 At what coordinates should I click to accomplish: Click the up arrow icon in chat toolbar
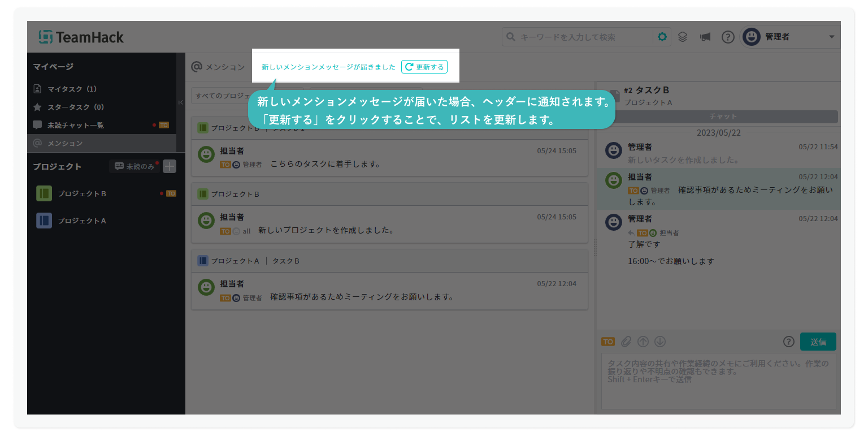pyautogui.click(x=643, y=342)
